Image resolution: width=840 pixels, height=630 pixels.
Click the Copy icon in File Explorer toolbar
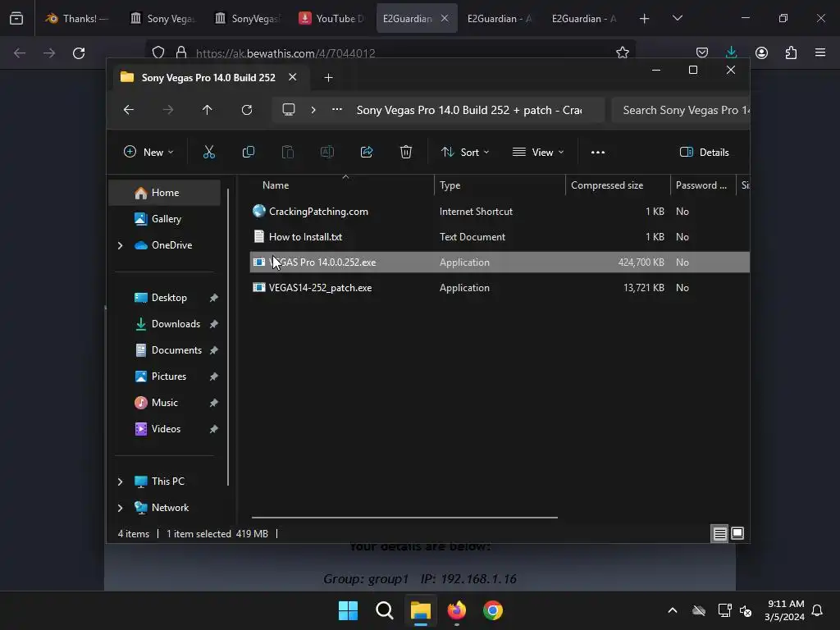click(248, 152)
